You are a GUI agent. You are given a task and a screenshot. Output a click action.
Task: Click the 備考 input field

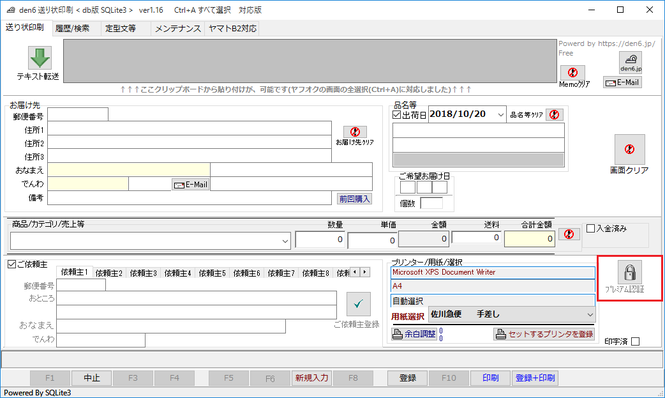[189, 198]
